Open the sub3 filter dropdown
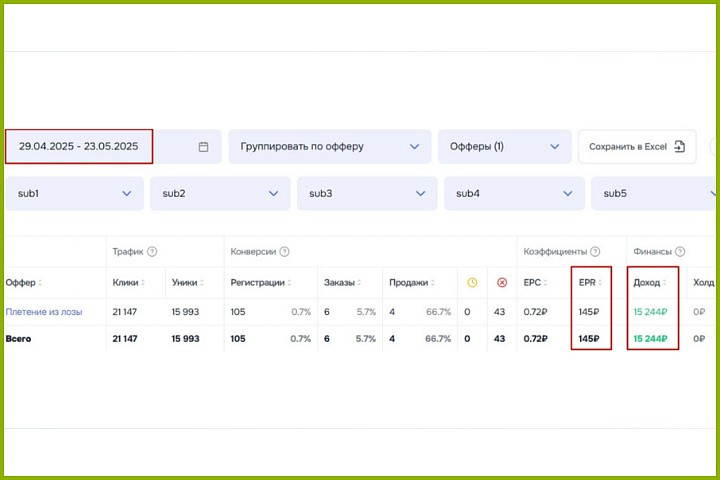The height and width of the screenshot is (480, 720). (x=366, y=193)
